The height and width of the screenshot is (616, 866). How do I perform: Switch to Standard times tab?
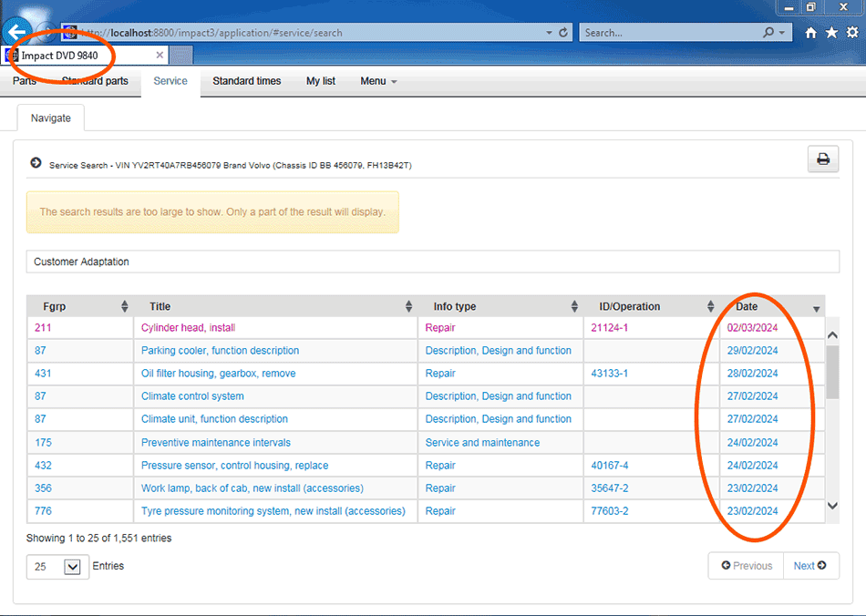(246, 81)
